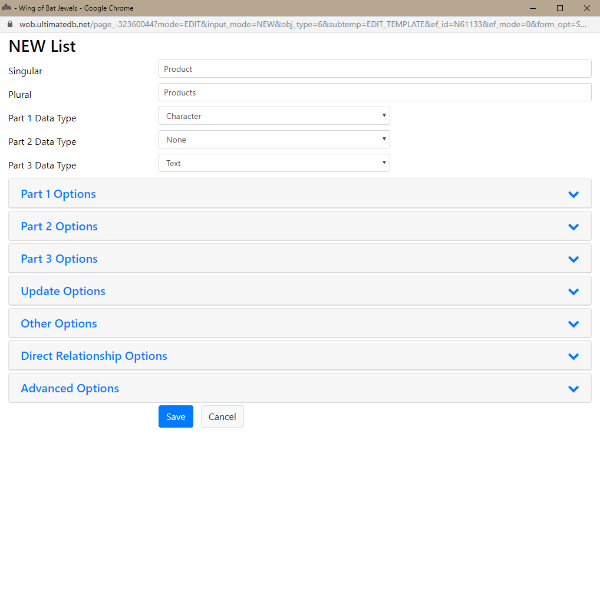Image resolution: width=600 pixels, height=602 pixels.
Task: Close the Chrome window
Action: pyautogui.click(x=587, y=8)
